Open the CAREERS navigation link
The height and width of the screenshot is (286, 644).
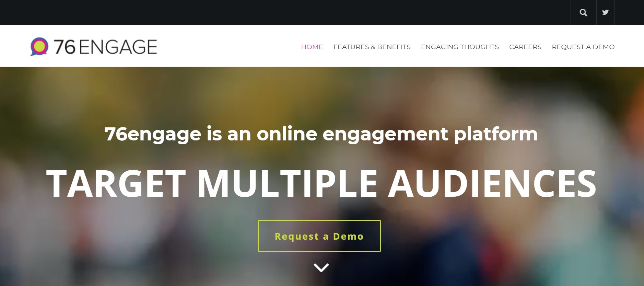(525, 47)
